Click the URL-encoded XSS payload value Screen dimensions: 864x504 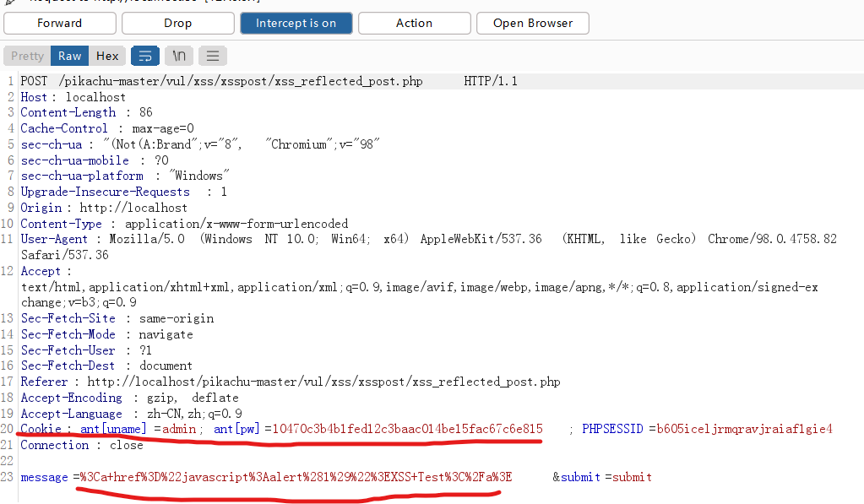(x=296, y=477)
